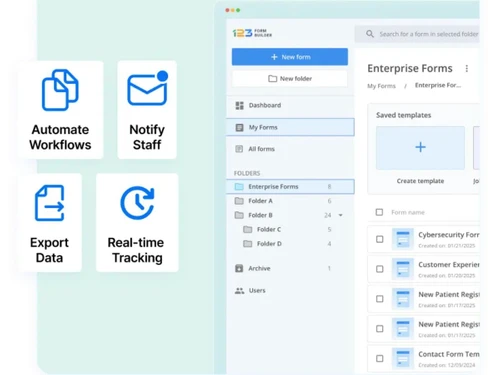Click the Customer Experience form thumbnail icon

click(403, 269)
